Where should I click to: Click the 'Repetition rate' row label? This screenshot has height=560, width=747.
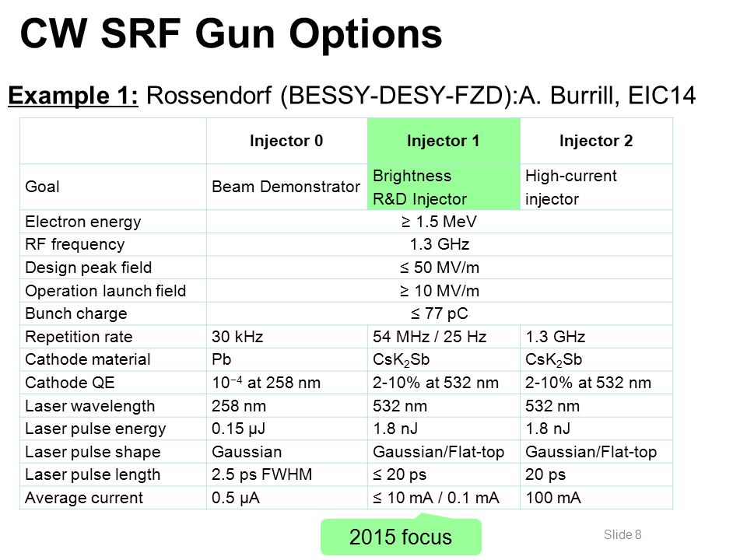(79, 337)
